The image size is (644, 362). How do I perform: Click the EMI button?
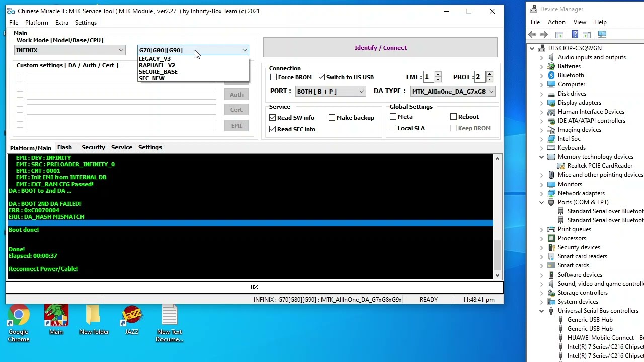click(x=236, y=126)
